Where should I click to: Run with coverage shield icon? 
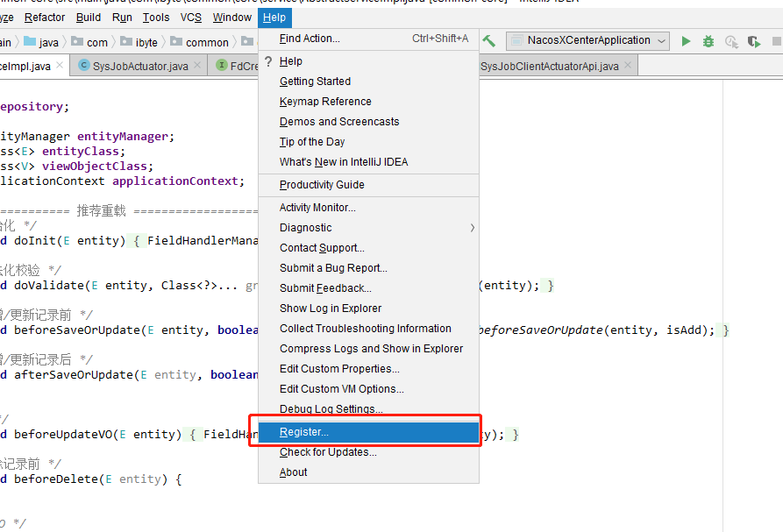[754, 41]
